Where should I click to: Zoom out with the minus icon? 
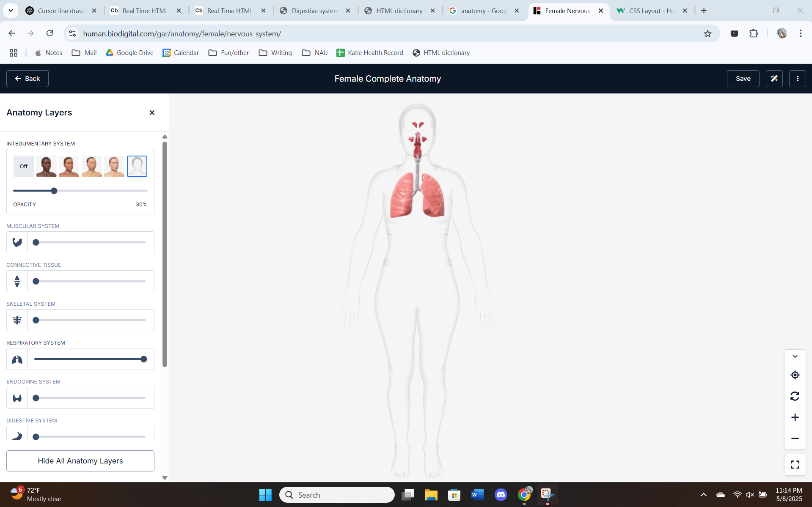(795, 438)
